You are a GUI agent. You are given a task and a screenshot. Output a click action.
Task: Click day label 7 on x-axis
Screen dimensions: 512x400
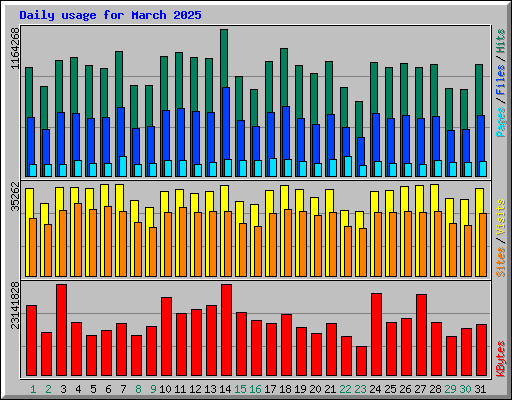pyautogui.click(x=123, y=389)
